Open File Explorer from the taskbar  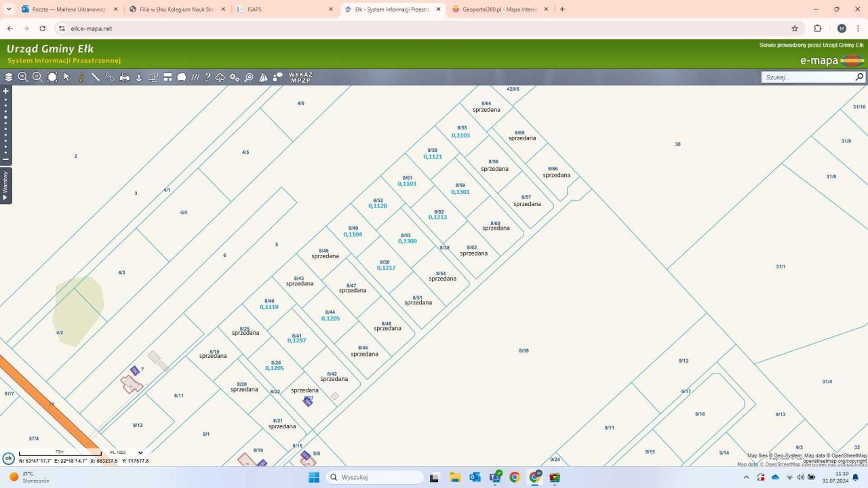tap(454, 477)
